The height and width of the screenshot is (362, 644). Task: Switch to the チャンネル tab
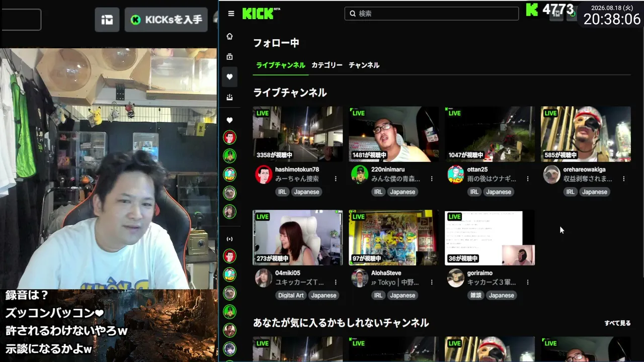coord(364,65)
